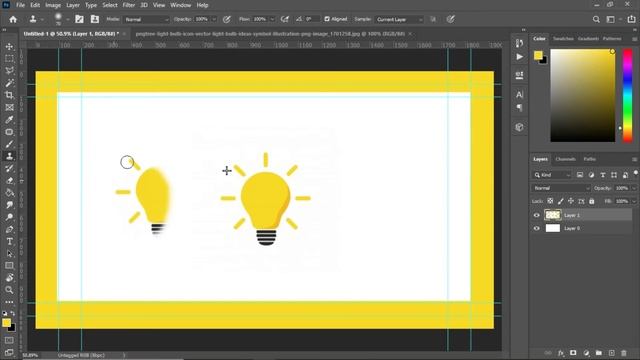Open the Sample Current Layer dropdown
The image size is (640, 360).
pyautogui.click(x=399, y=19)
